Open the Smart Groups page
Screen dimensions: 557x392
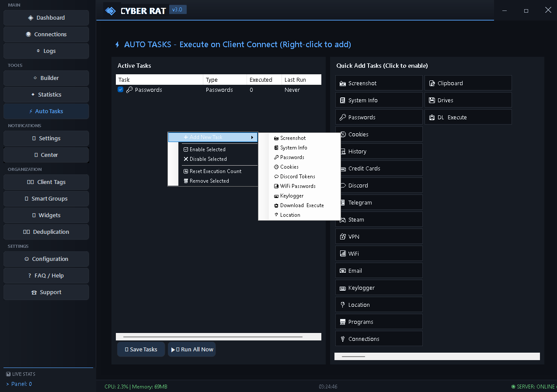click(x=46, y=199)
